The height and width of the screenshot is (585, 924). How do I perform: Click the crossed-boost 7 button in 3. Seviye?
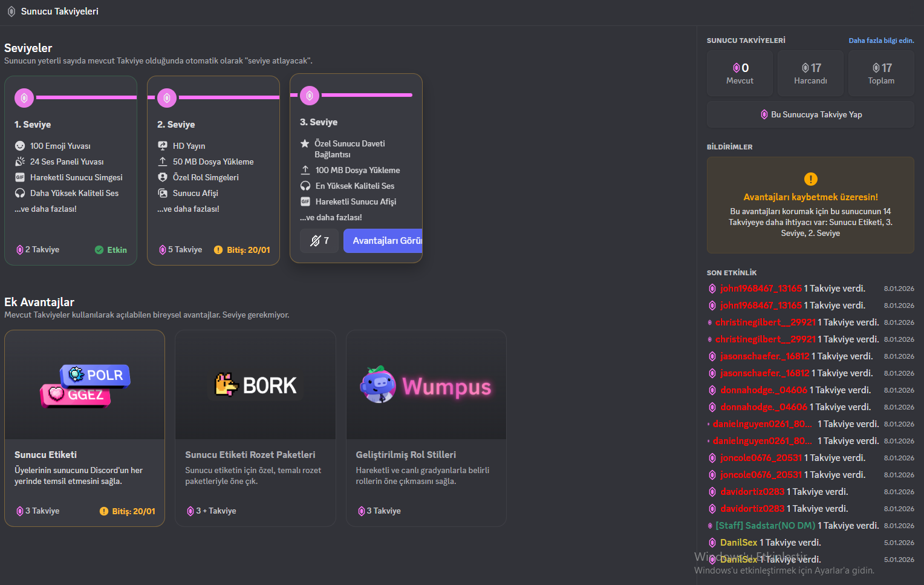click(319, 241)
